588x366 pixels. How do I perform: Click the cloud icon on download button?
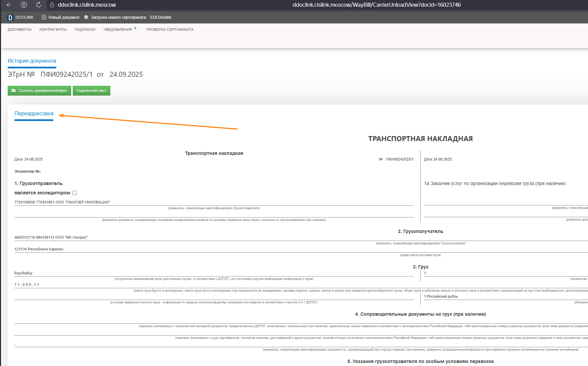point(14,90)
